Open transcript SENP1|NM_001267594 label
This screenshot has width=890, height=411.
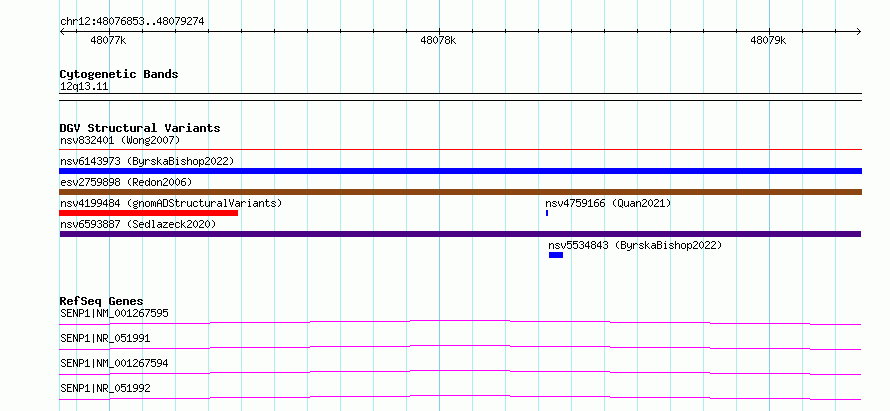pos(114,363)
